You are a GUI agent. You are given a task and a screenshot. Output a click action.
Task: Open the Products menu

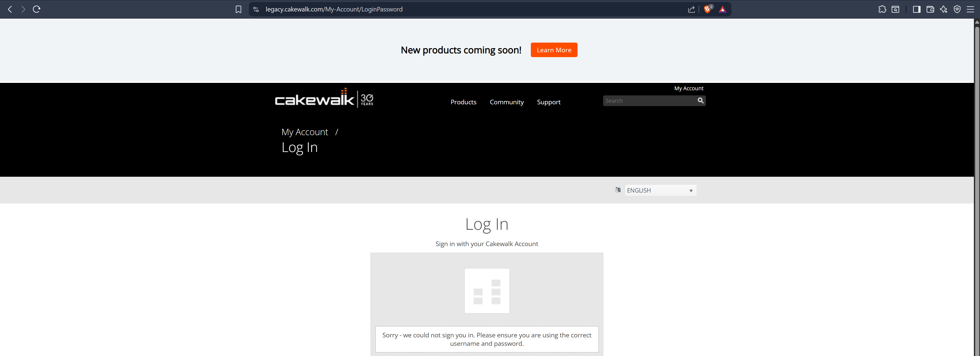(x=463, y=102)
